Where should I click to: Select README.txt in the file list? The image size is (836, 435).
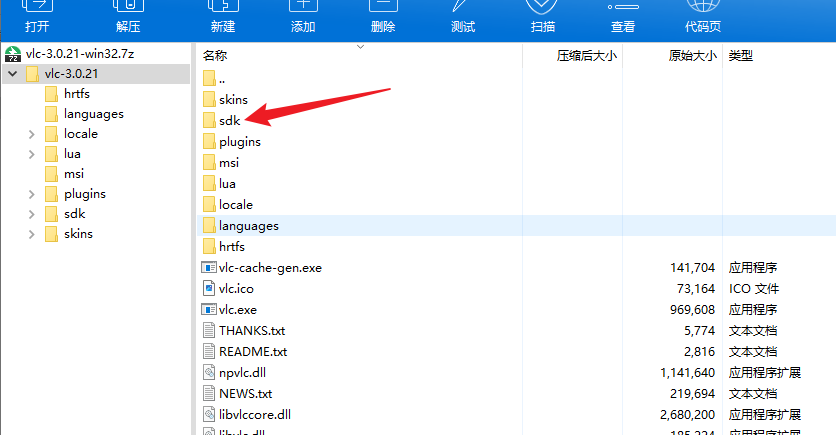[252, 352]
